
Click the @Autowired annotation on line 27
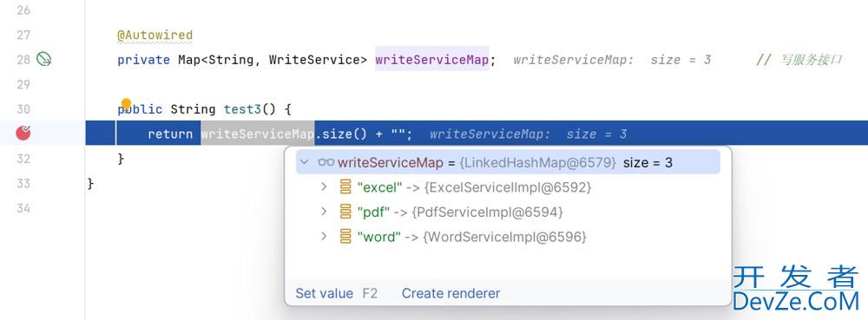(155, 35)
